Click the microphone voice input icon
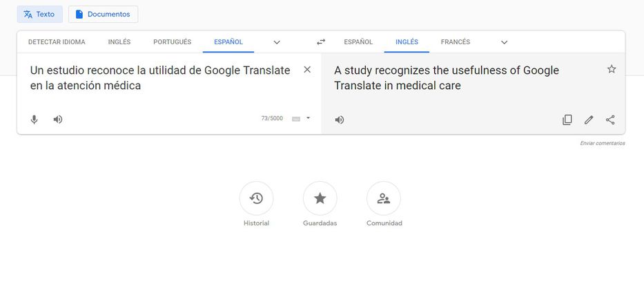 (34, 120)
